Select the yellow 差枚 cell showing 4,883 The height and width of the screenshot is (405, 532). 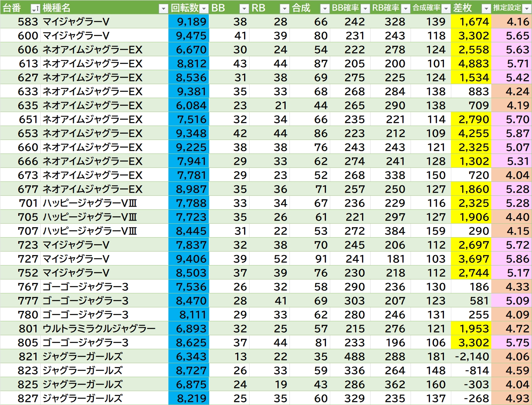(x=471, y=64)
